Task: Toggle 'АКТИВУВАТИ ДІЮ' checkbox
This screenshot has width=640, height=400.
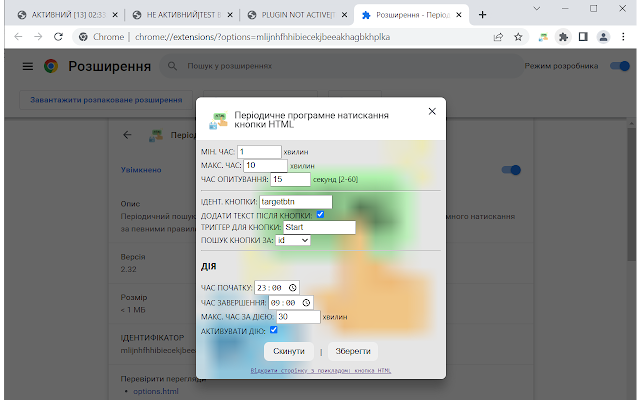Action: click(273, 330)
